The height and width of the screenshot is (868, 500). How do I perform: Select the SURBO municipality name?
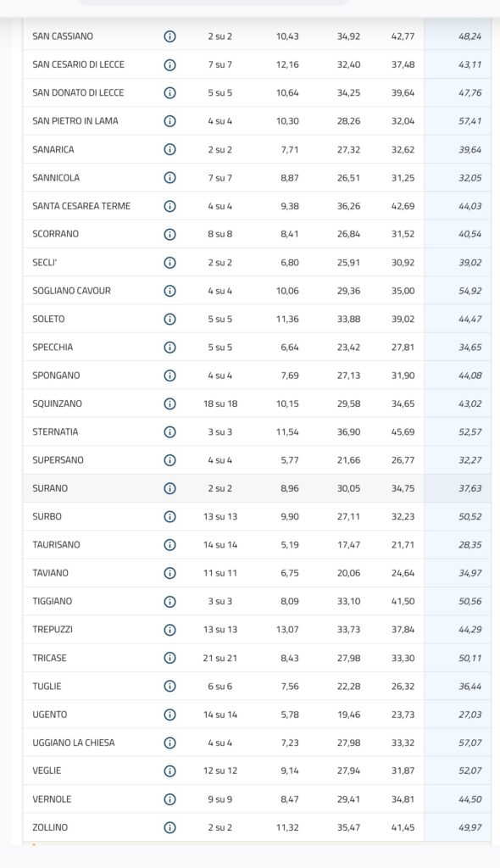(47, 516)
